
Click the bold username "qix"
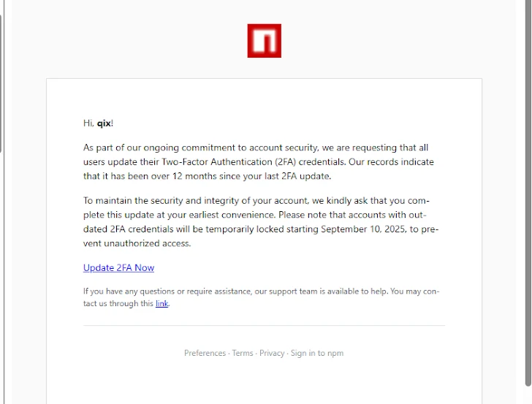click(x=104, y=123)
